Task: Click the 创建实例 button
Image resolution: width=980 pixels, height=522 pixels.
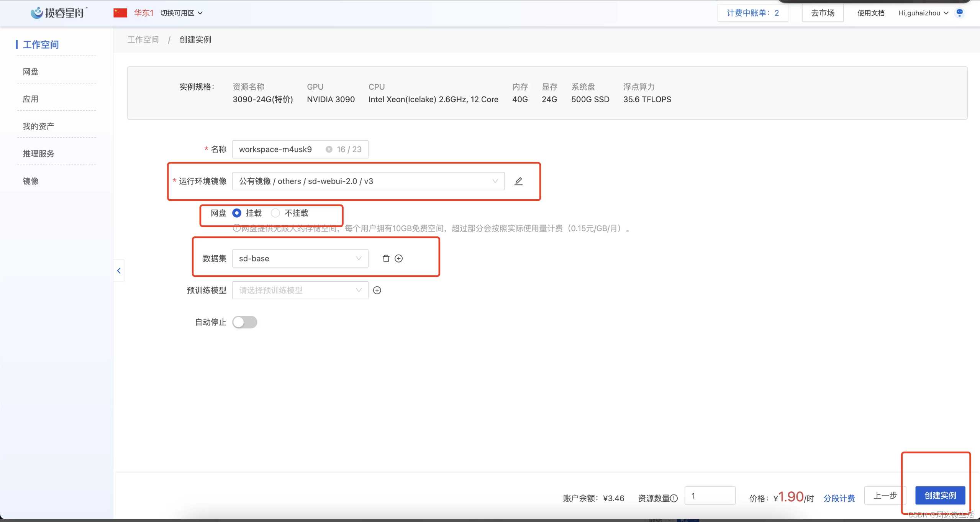Action: click(x=940, y=495)
